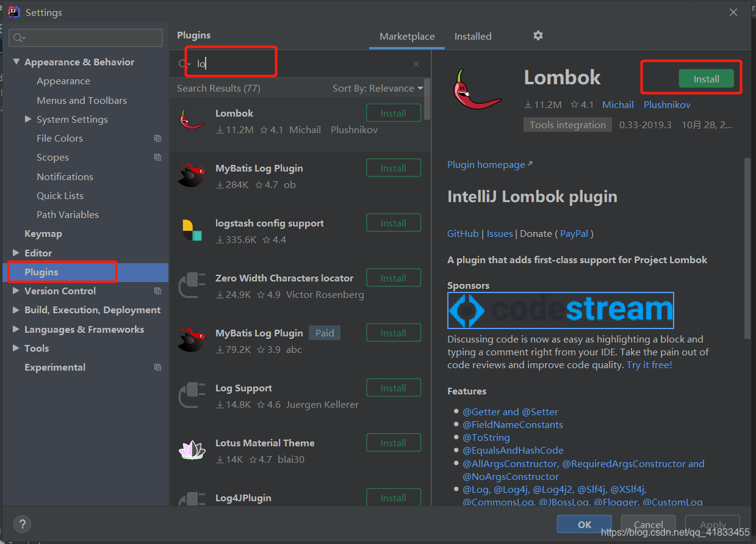Expand the Tools tree node

[x=16, y=348]
